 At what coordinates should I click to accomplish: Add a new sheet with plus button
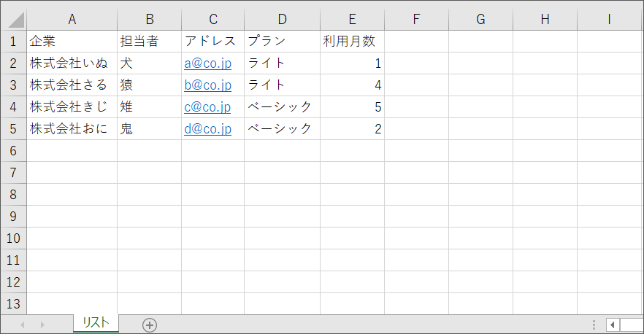[x=150, y=325]
